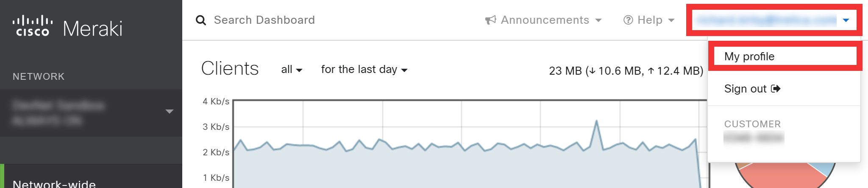Change the 'for the last day' timespan

[x=364, y=70]
